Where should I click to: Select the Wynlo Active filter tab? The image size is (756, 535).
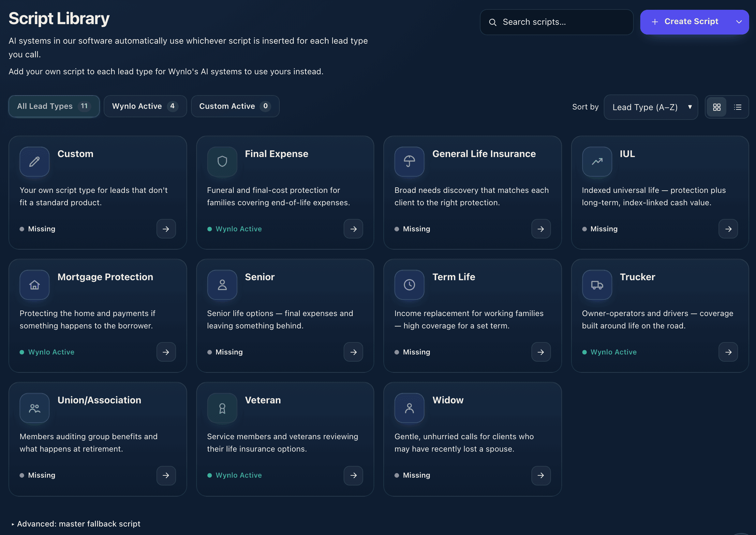click(x=145, y=106)
